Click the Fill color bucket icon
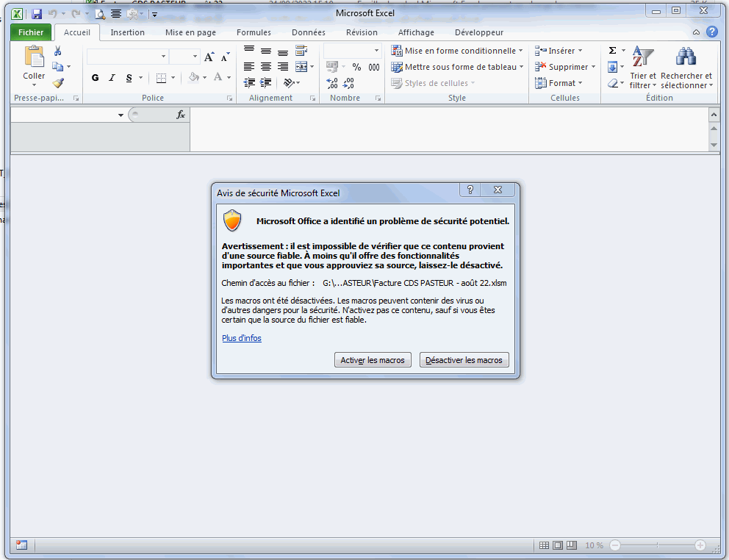The width and height of the screenshot is (729, 560). click(x=194, y=77)
